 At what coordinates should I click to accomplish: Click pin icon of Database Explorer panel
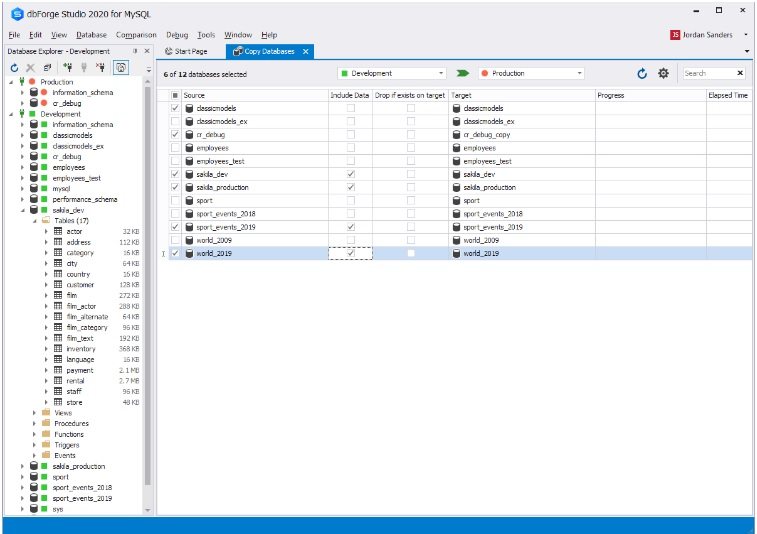pos(135,51)
